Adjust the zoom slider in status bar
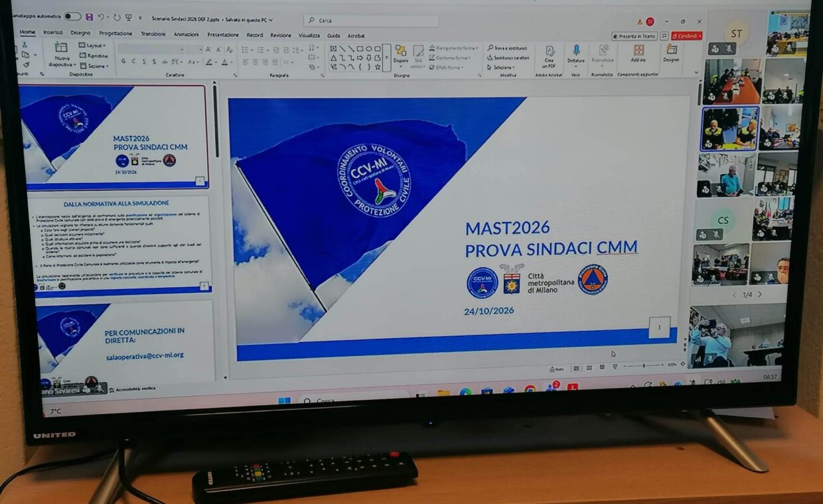 click(x=643, y=365)
